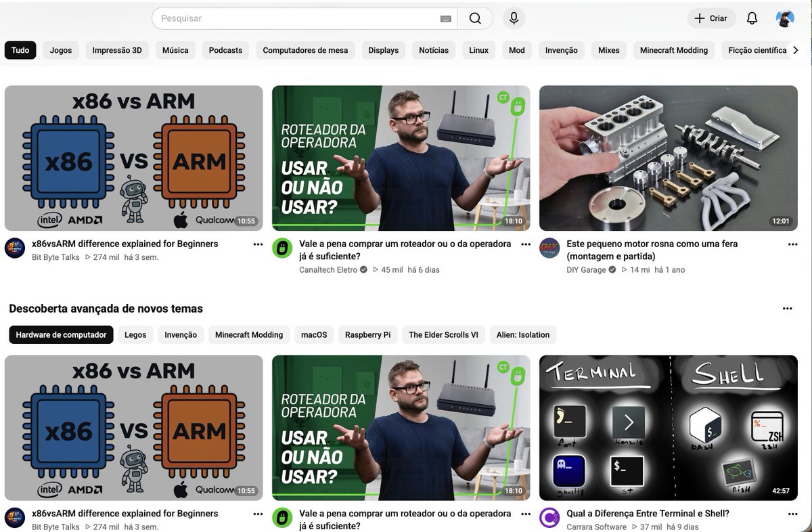Open Carrara Software channel name link
The width and height of the screenshot is (812, 532).
[x=596, y=527]
